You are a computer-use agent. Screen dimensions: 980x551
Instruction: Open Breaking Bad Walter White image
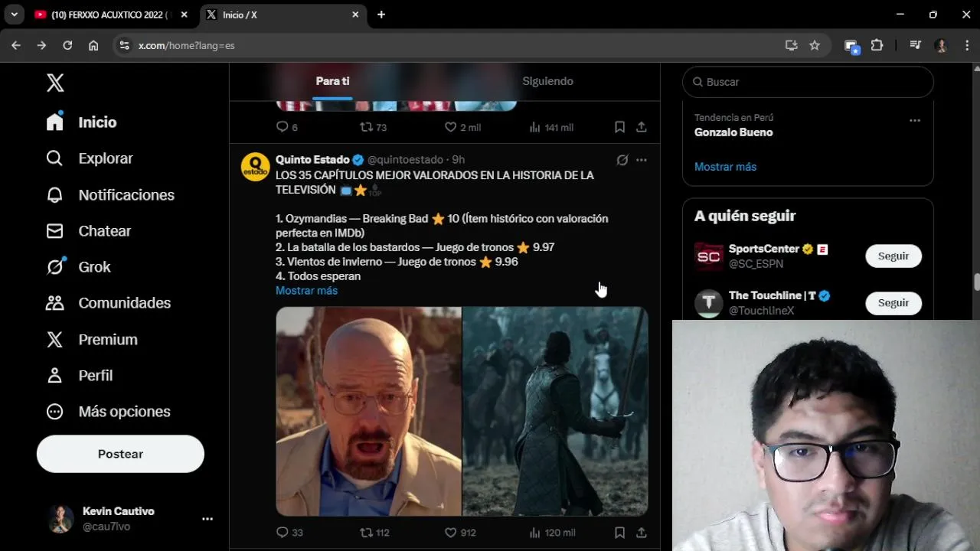coord(368,412)
